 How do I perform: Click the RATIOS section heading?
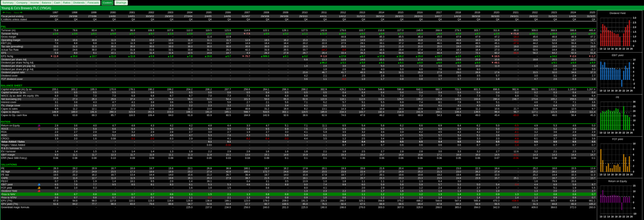click(6, 121)
